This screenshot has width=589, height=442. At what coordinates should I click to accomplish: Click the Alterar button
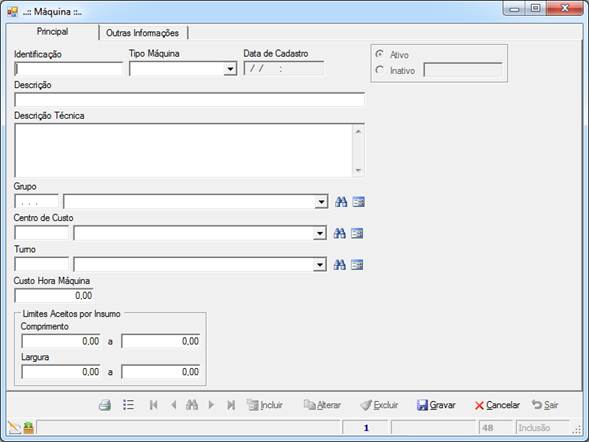(322, 405)
